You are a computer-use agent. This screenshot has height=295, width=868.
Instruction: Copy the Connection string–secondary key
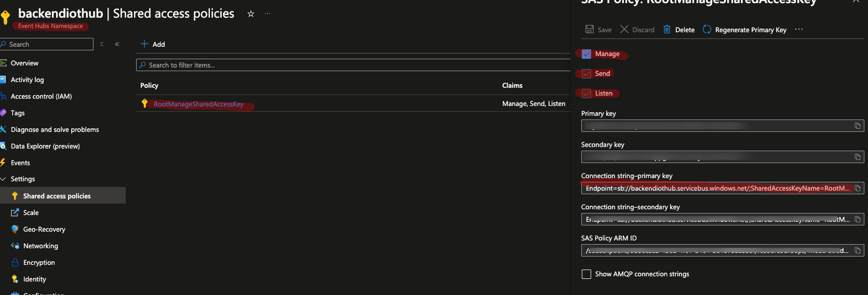pos(858,219)
